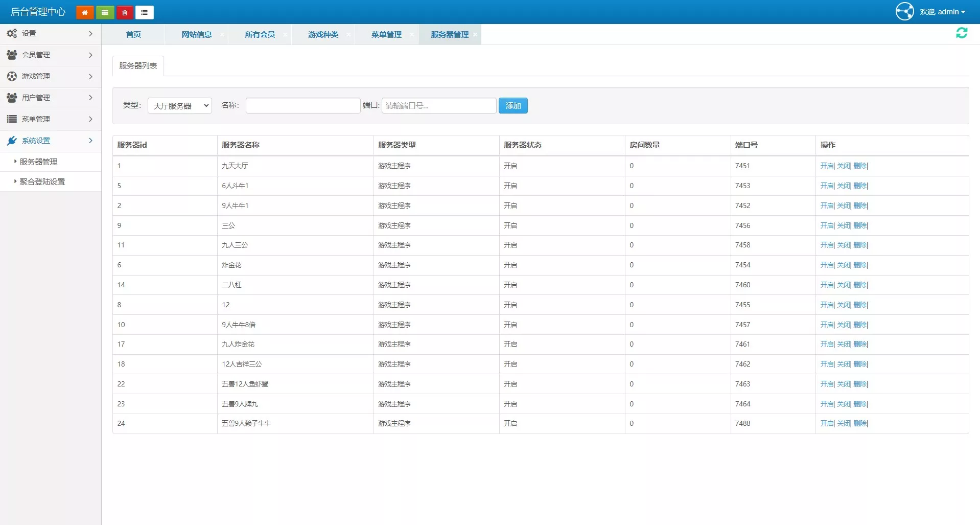Click the 端口 port number input field

[438, 106]
